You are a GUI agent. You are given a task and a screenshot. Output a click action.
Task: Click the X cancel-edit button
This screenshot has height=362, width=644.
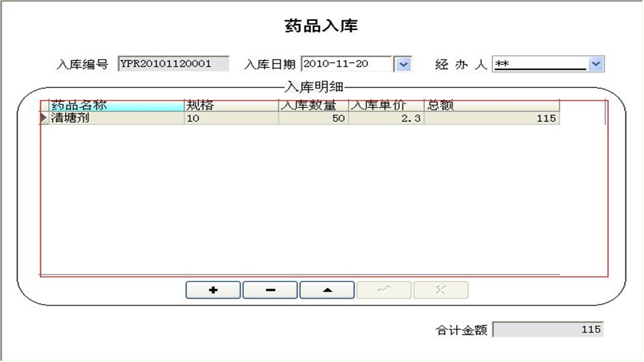pyautogui.click(x=441, y=290)
